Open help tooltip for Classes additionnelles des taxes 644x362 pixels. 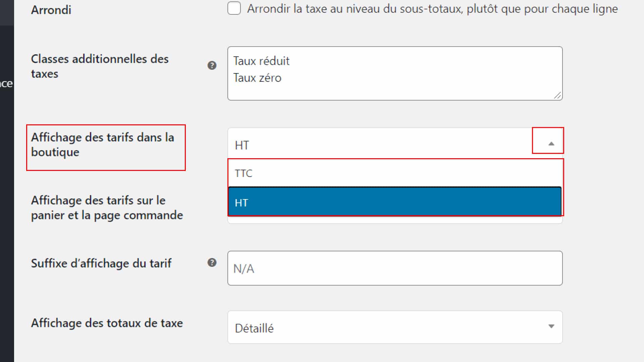(x=212, y=65)
